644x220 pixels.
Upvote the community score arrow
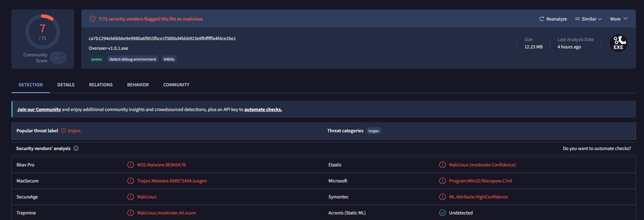pos(62,55)
